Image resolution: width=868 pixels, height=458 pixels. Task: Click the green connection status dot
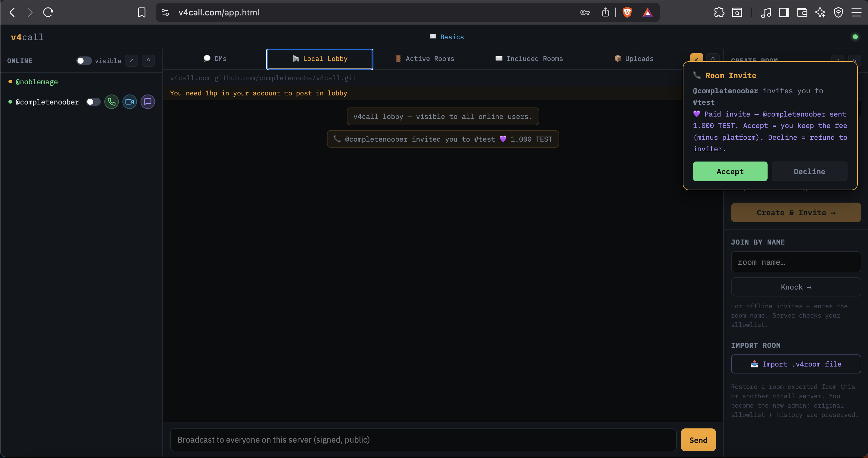[855, 37]
